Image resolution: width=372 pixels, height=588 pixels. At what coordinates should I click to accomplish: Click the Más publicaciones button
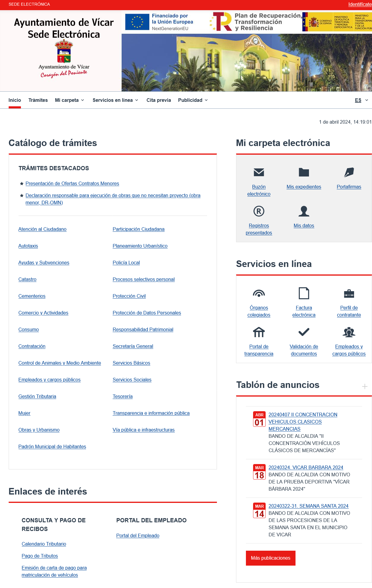tap(271, 558)
